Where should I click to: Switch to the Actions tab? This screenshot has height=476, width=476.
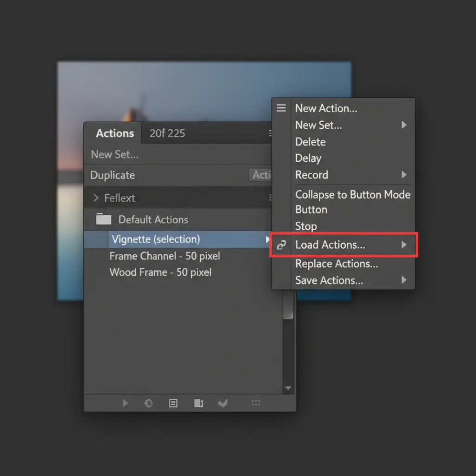pos(115,133)
